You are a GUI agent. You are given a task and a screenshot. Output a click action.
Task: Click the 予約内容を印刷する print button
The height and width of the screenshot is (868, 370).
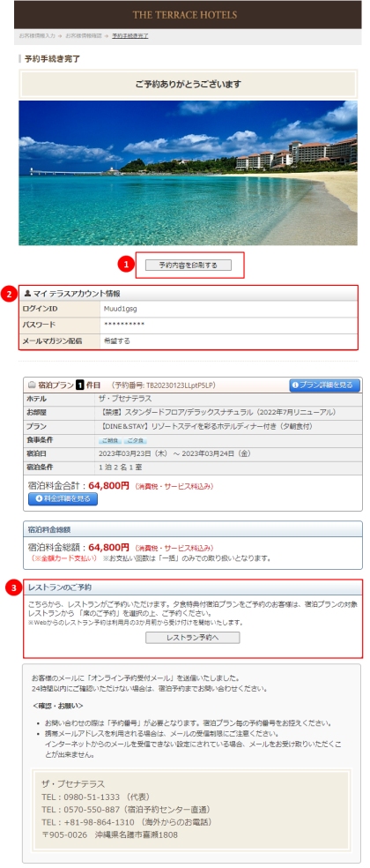point(188,266)
